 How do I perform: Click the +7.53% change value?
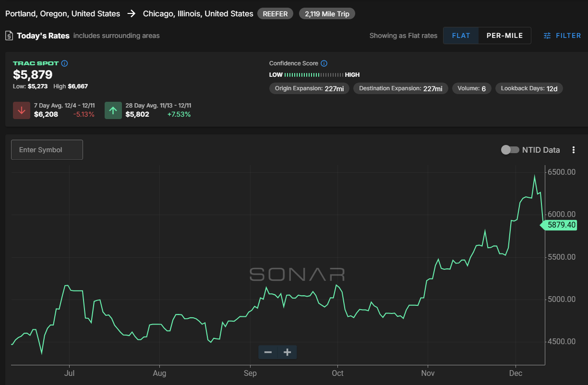tap(179, 114)
